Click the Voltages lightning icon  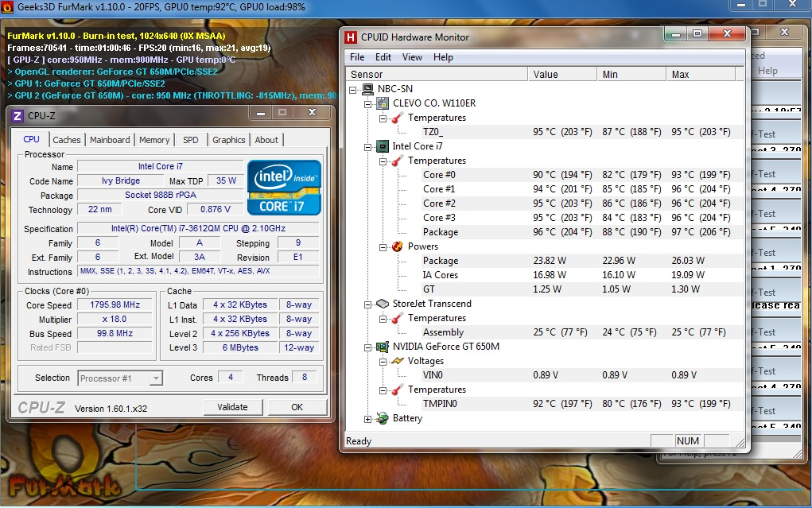click(397, 361)
